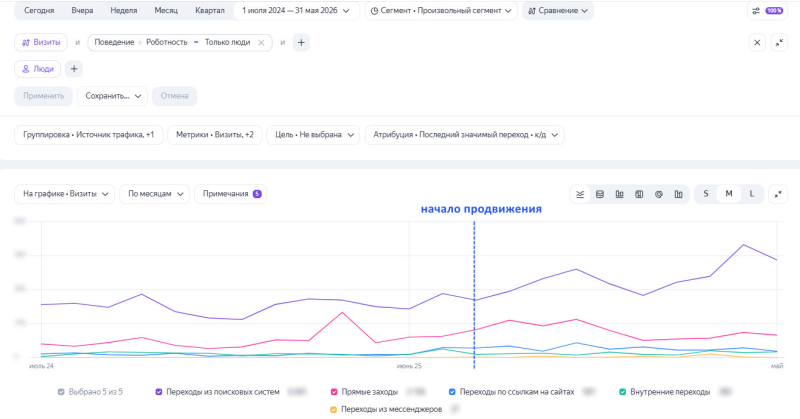Click the июнь 25 axis label
The image size is (800, 419).
coord(409,366)
